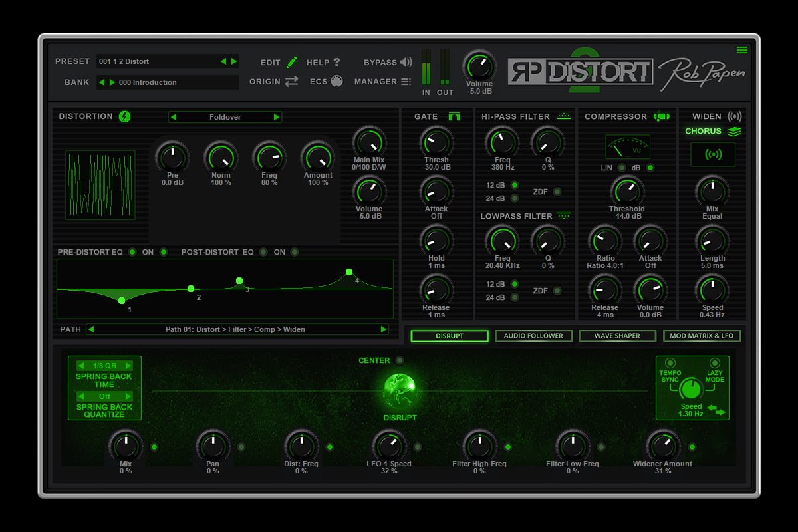Toggle the LED next to Disrupt Mix knob
The image size is (798, 532).
point(154,447)
